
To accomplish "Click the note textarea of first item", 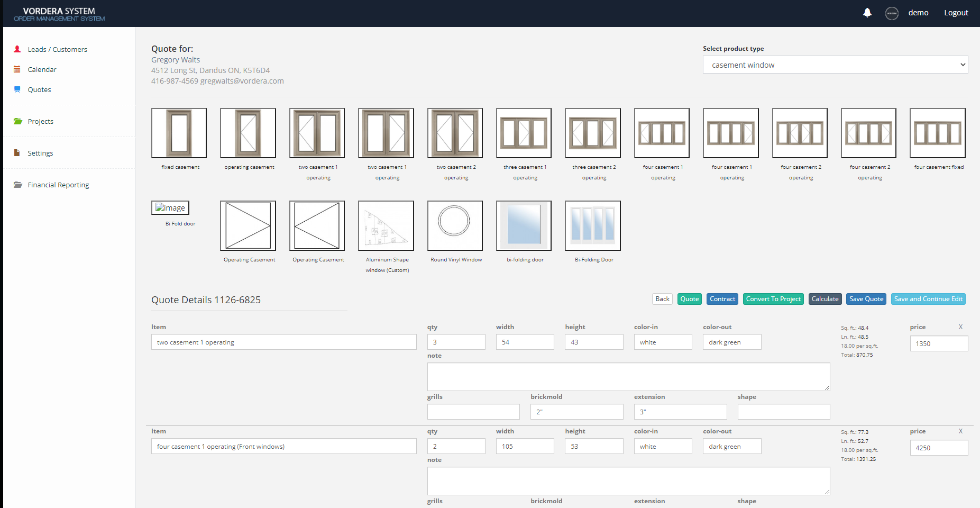I will (628, 376).
